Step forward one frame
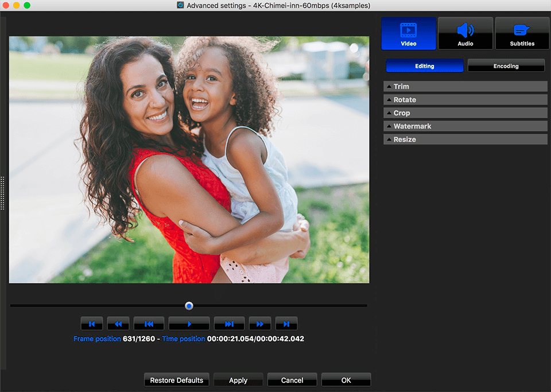 (x=229, y=323)
